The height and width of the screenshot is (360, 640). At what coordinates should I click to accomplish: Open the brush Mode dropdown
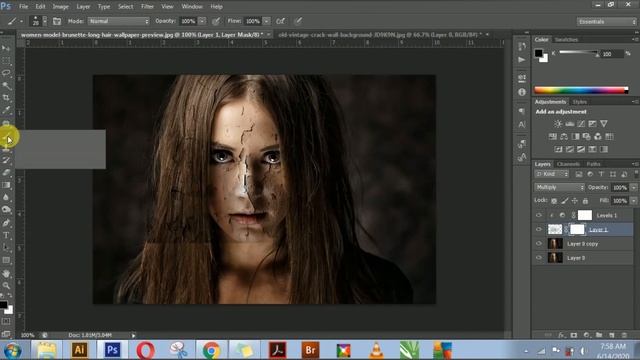click(x=119, y=21)
